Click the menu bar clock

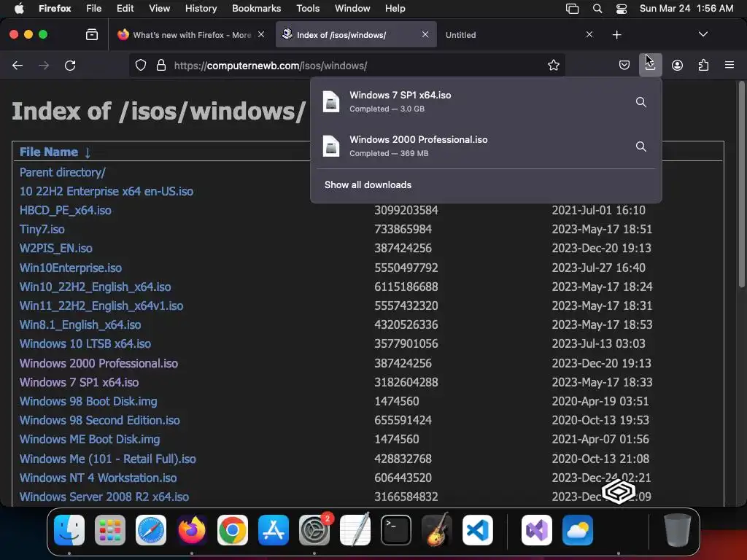(x=686, y=9)
